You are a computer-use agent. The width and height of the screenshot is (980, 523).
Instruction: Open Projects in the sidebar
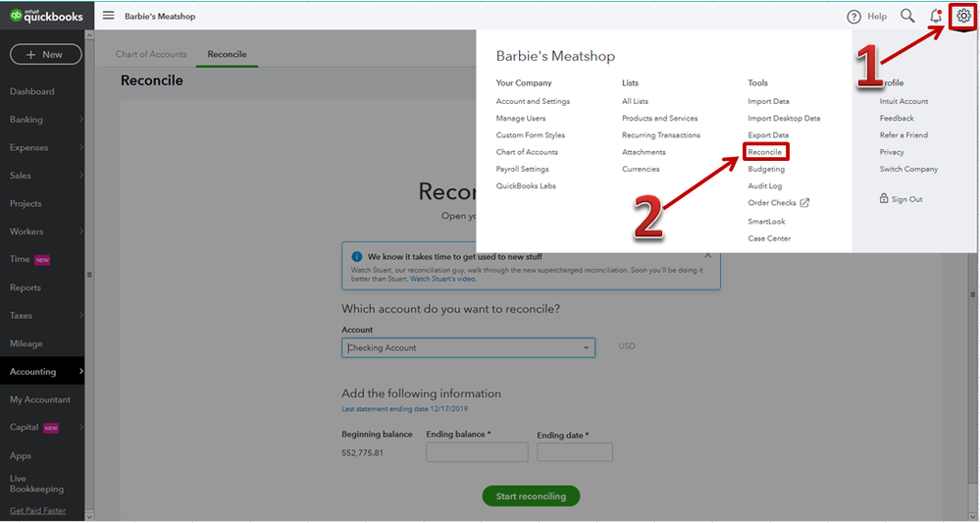tap(26, 203)
